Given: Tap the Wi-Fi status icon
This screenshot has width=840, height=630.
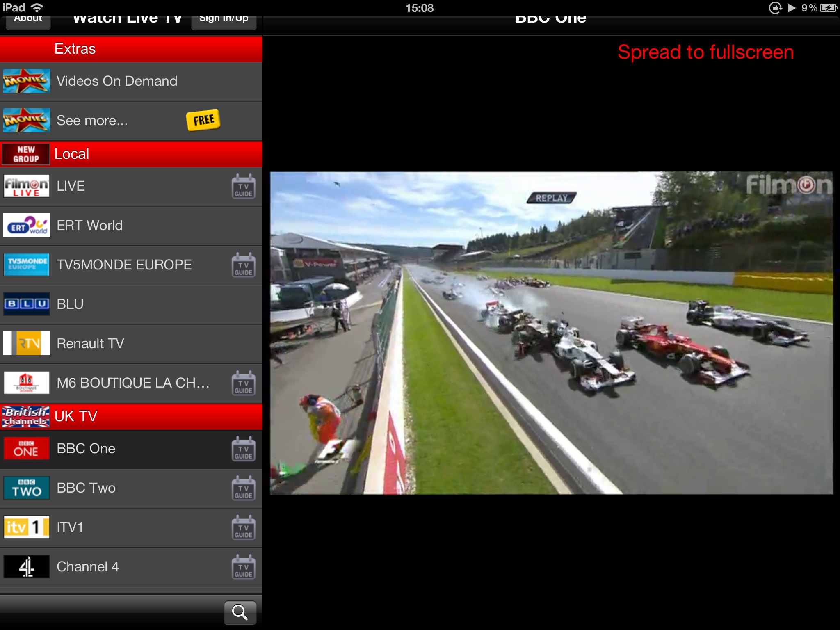Looking at the screenshot, I should (37, 8).
